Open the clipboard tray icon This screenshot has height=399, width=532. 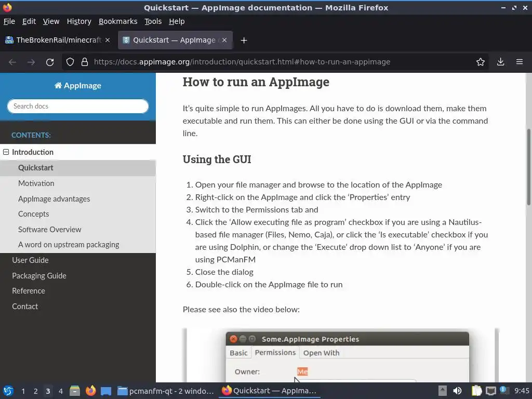(x=476, y=391)
